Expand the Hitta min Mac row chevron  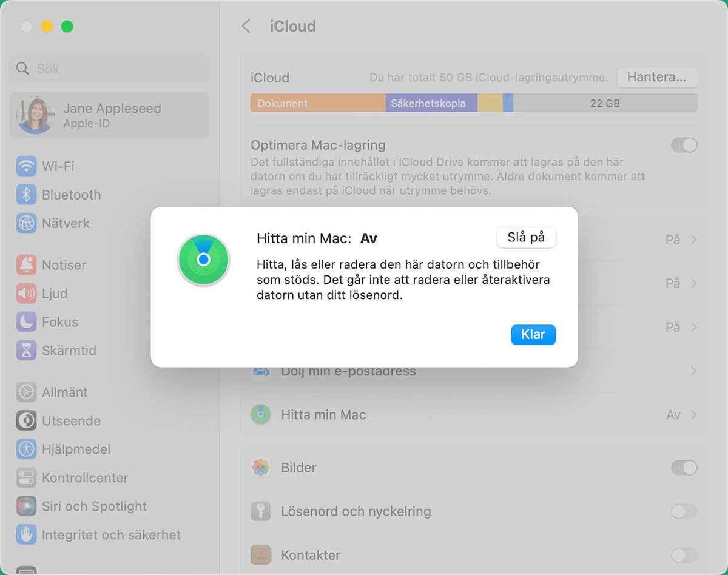pos(693,415)
